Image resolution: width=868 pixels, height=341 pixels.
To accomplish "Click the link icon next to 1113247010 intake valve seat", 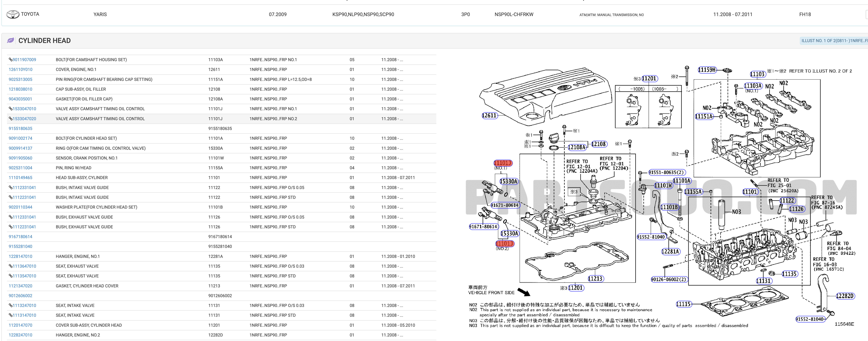I will point(10,305).
